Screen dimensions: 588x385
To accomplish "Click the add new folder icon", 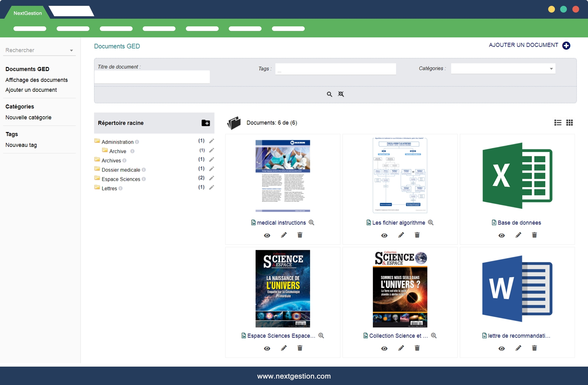I will point(205,123).
